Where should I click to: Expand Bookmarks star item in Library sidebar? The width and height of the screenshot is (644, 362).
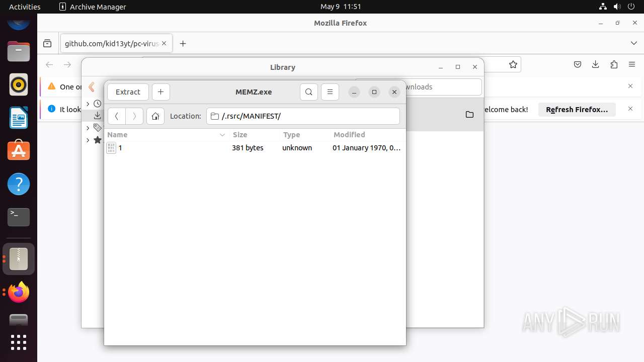click(x=88, y=140)
